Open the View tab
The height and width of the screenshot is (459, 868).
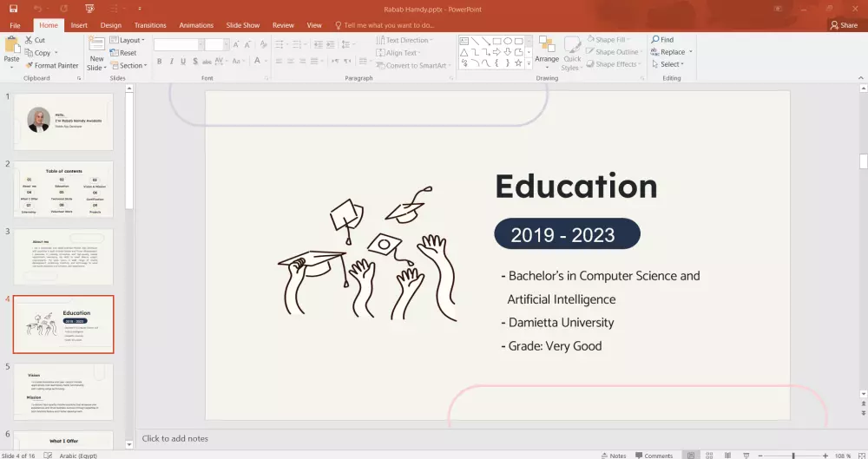[x=314, y=25]
